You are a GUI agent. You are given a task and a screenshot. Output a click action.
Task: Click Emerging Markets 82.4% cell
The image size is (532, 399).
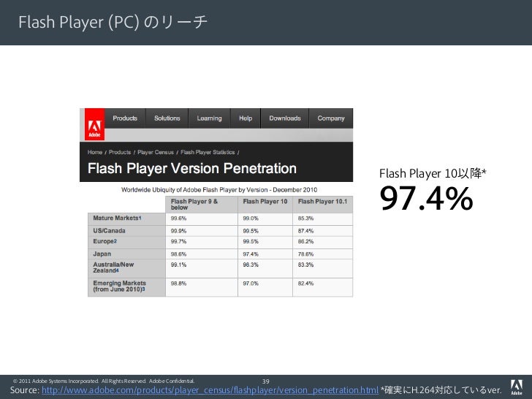coord(323,287)
